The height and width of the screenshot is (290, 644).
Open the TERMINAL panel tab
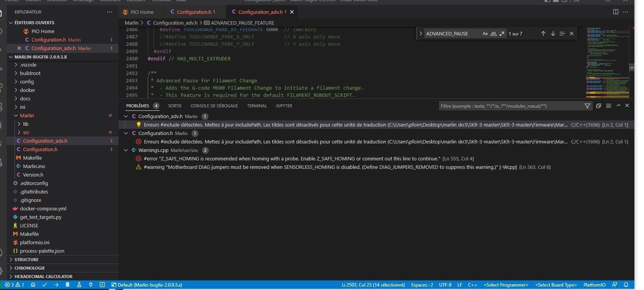tap(257, 106)
